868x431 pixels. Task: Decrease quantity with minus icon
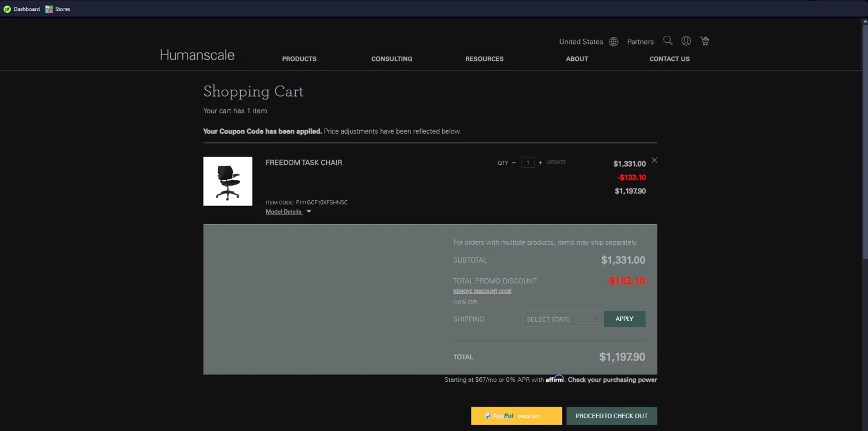[x=513, y=163]
